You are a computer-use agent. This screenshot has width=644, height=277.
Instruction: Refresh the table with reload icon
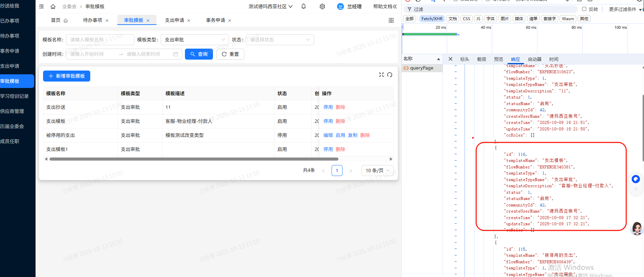click(x=390, y=75)
